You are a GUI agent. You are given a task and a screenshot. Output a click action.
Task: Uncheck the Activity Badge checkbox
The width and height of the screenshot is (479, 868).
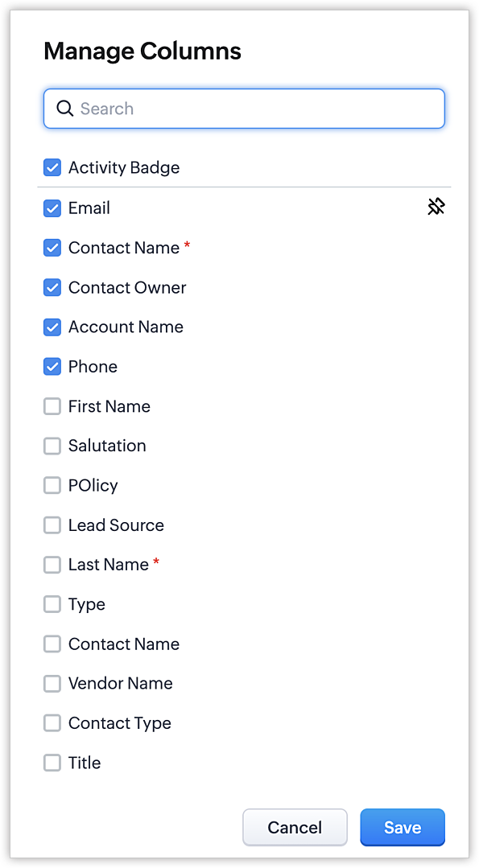point(52,167)
